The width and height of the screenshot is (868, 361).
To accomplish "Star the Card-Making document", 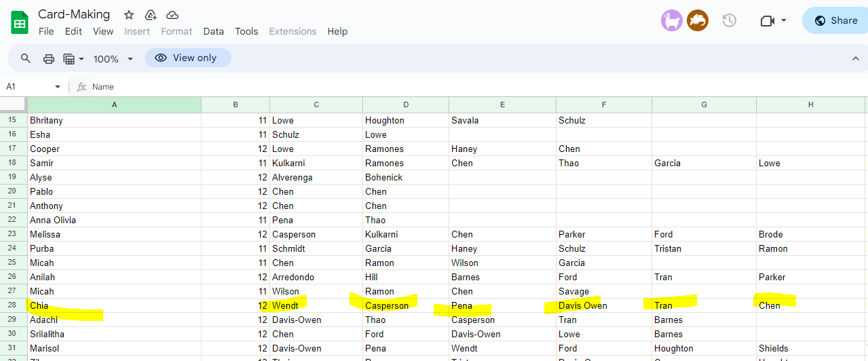I will [129, 15].
